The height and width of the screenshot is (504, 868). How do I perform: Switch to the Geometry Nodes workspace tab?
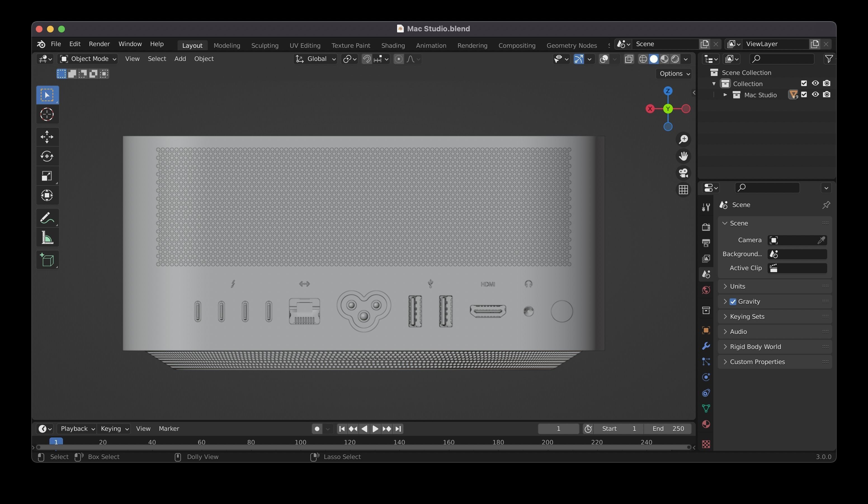571,46
